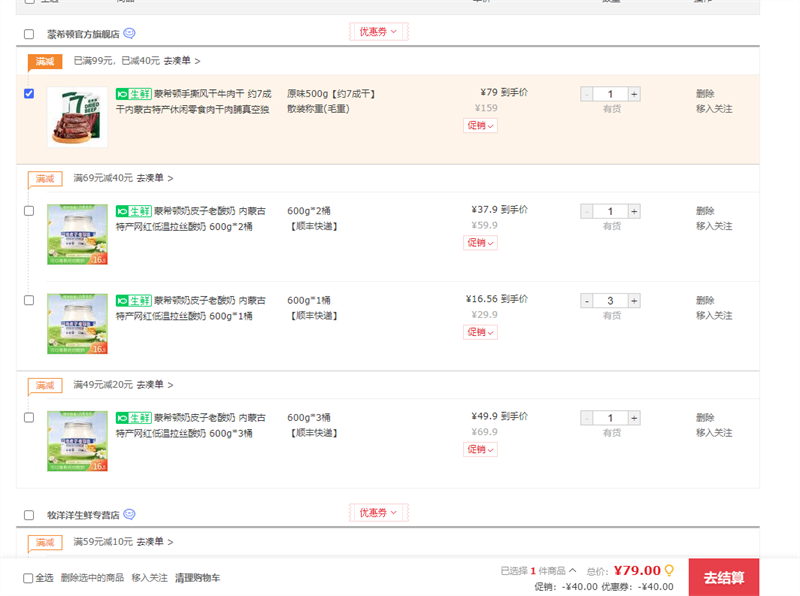Screen dimensions: 800x596
Task: Uncheck the beef jerky item checkbox
Action: (29, 94)
